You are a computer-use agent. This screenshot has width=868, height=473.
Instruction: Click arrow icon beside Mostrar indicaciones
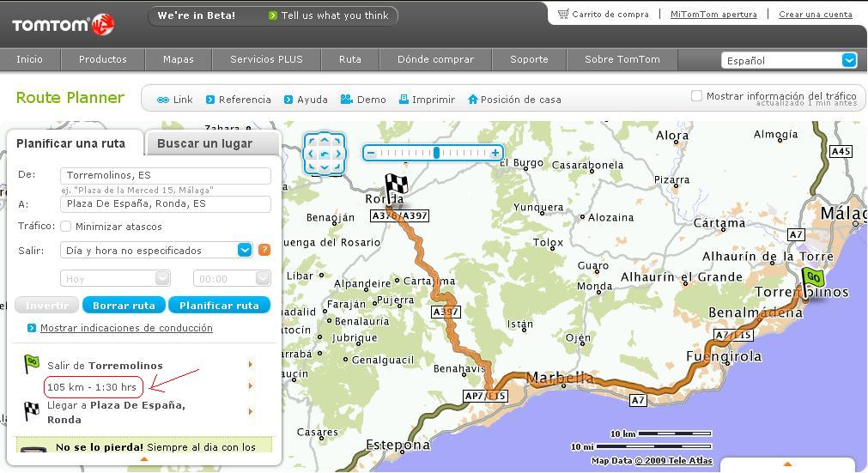[x=32, y=328]
